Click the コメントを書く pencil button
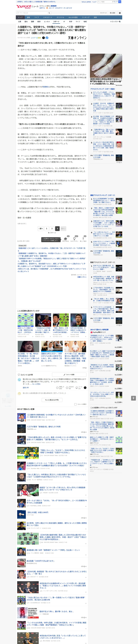The height and width of the screenshot is (644, 138). click(69, 375)
